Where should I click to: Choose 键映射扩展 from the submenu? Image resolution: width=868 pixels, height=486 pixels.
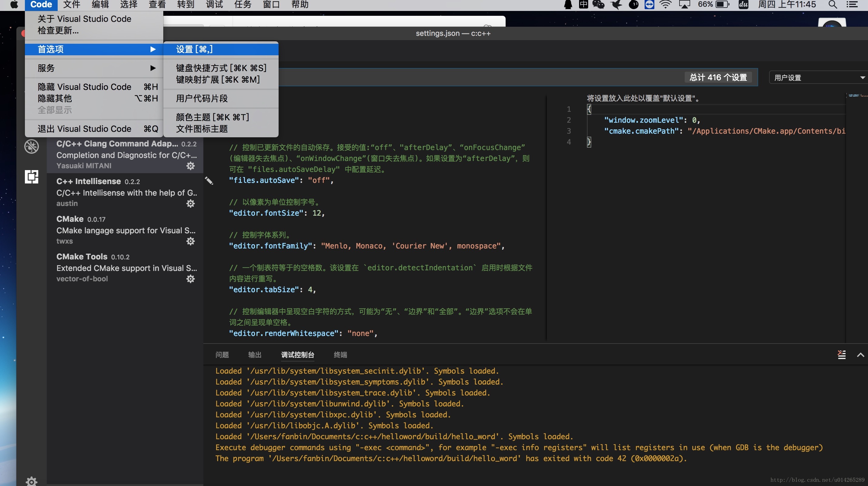click(221, 80)
